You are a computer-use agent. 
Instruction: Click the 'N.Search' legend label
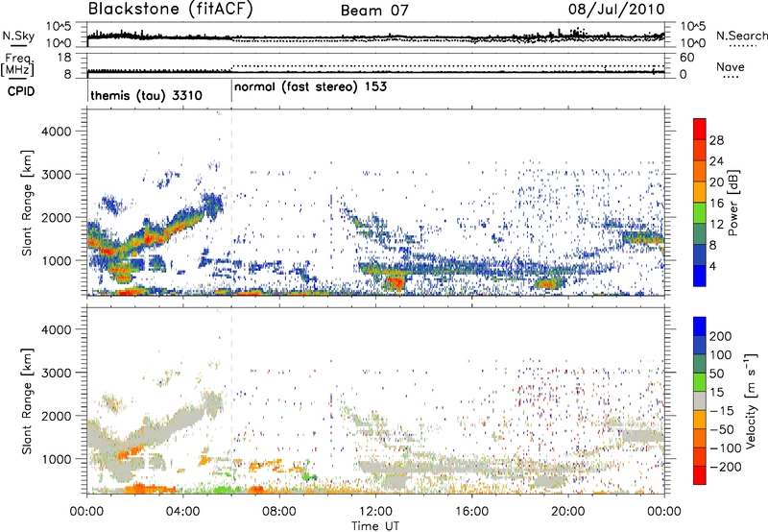[x=741, y=36]
